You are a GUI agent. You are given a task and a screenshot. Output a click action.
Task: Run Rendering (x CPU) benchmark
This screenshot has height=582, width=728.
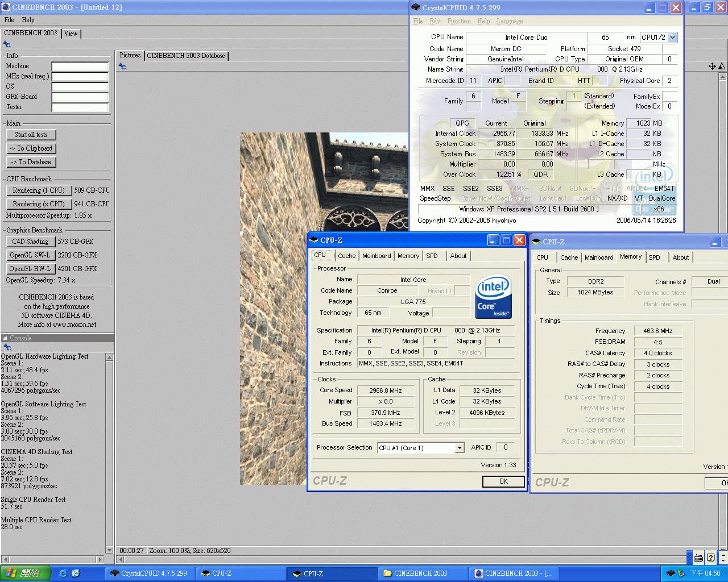(x=39, y=204)
